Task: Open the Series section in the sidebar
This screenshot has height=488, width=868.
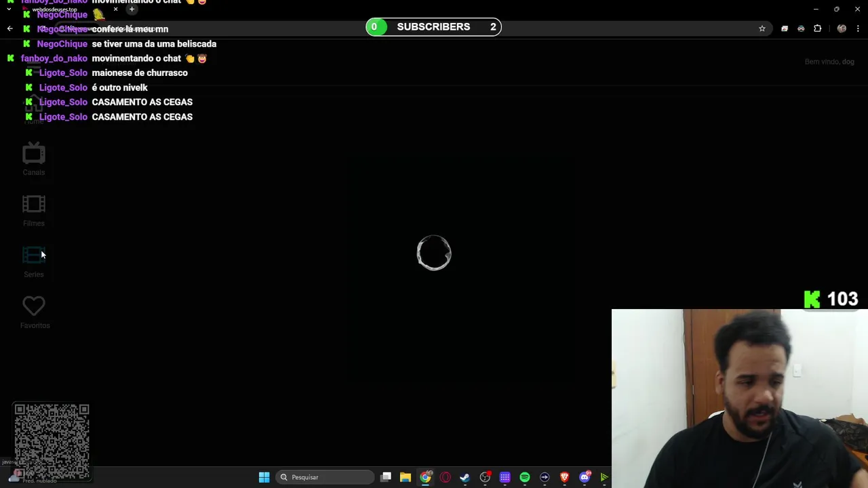Action: tap(34, 262)
